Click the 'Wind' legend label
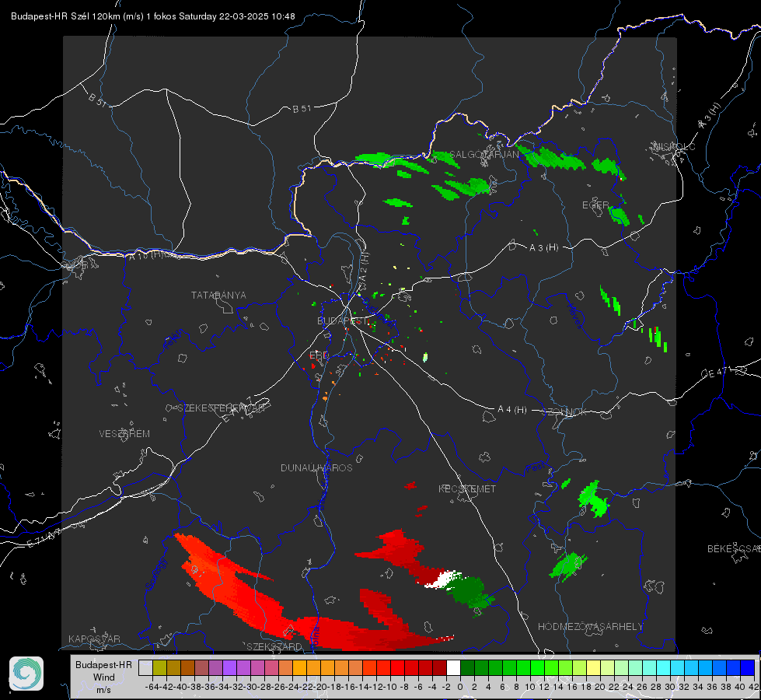 (x=103, y=677)
